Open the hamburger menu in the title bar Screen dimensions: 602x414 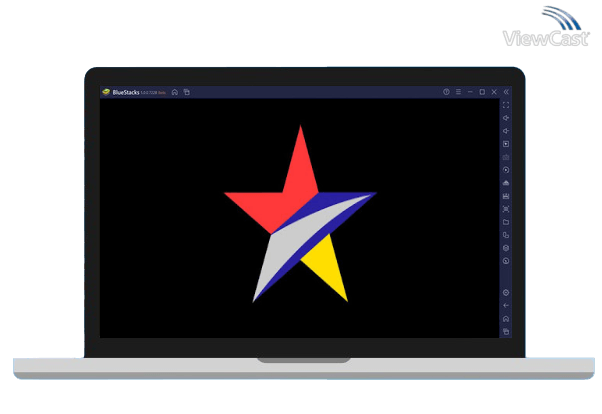coord(458,92)
